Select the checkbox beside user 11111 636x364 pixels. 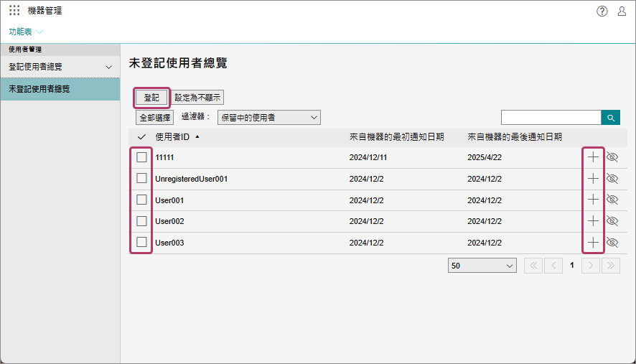[141, 157]
